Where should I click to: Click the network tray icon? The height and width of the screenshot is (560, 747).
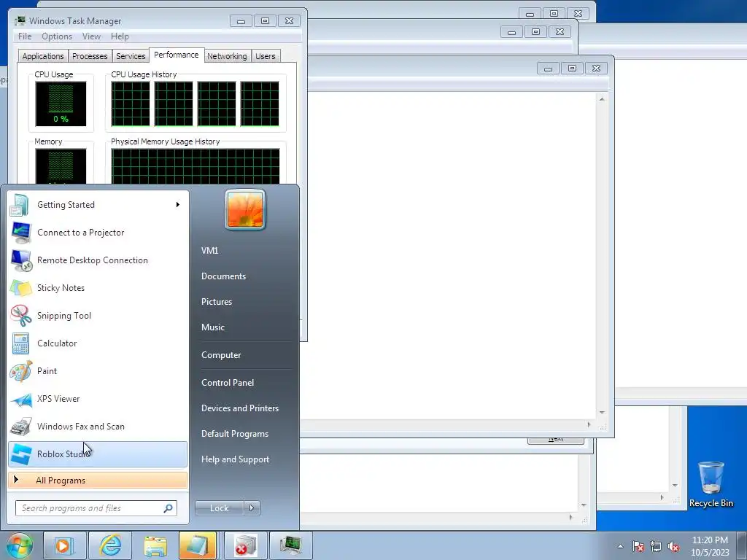point(656,546)
